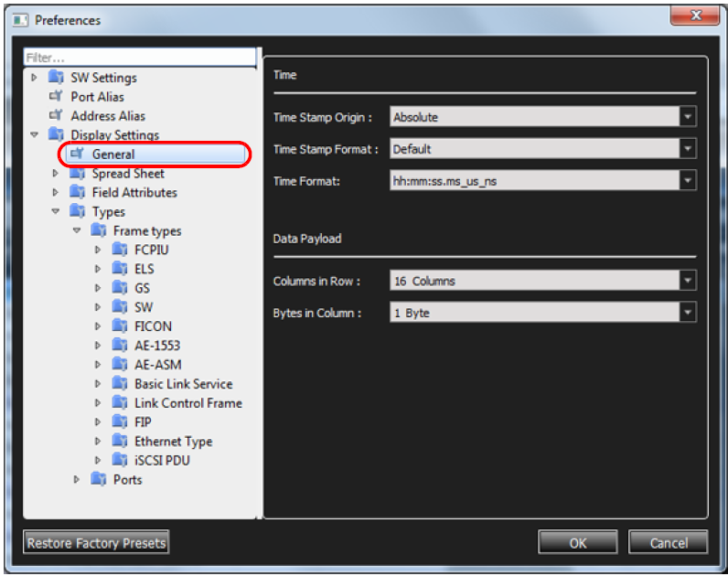Click the Link Control Frame folder icon
This screenshot has height=576, width=728.
click(x=120, y=403)
